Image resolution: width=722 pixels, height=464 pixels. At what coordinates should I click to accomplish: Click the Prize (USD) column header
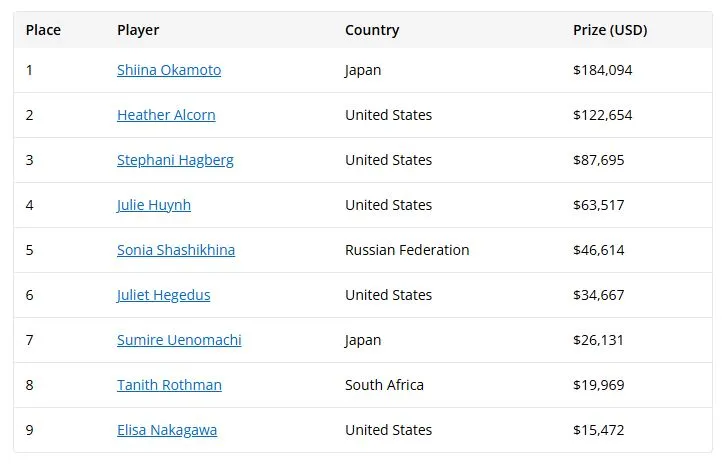click(610, 30)
